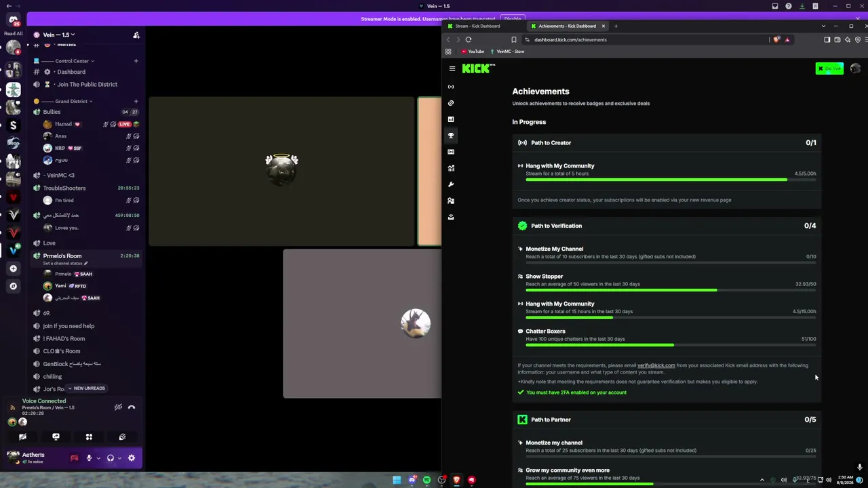Open a new browser tab
This screenshot has width=868, height=488.
click(616, 26)
